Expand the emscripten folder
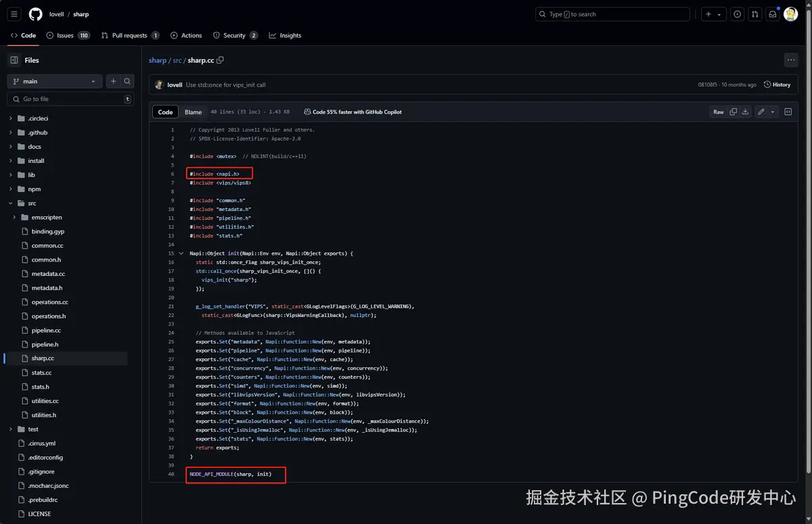The height and width of the screenshot is (524, 812). tap(15, 217)
